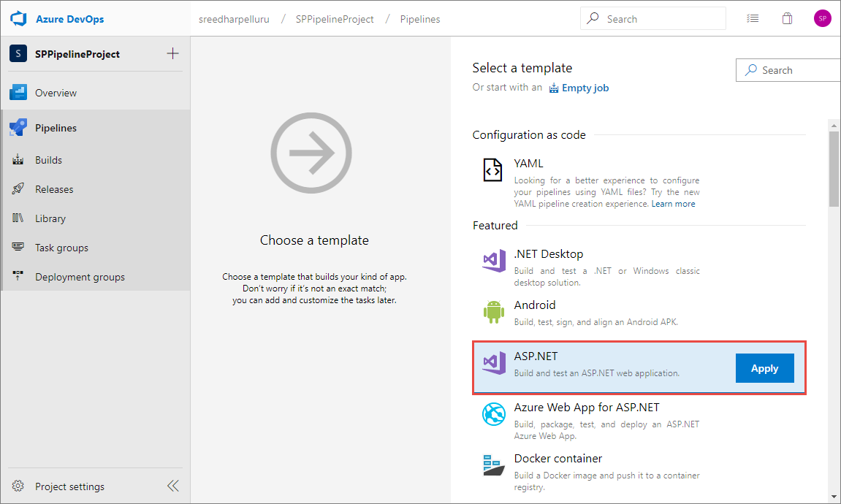The width and height of the screenshot is (841, 504).
Task: Click the Azure DevOps logo
Action: [x=18, y=18]
